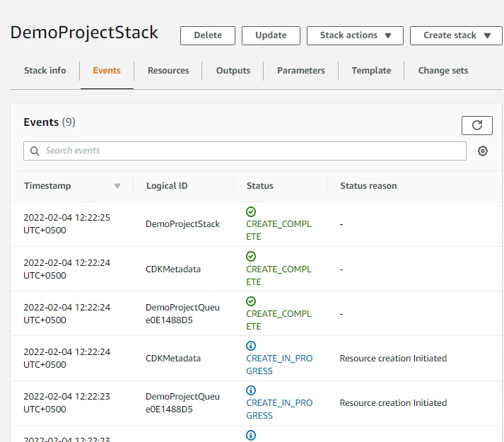Click DemoProjectQueue create complete check icon
Screen dimensions: 504x442
[x=251, y=301]
